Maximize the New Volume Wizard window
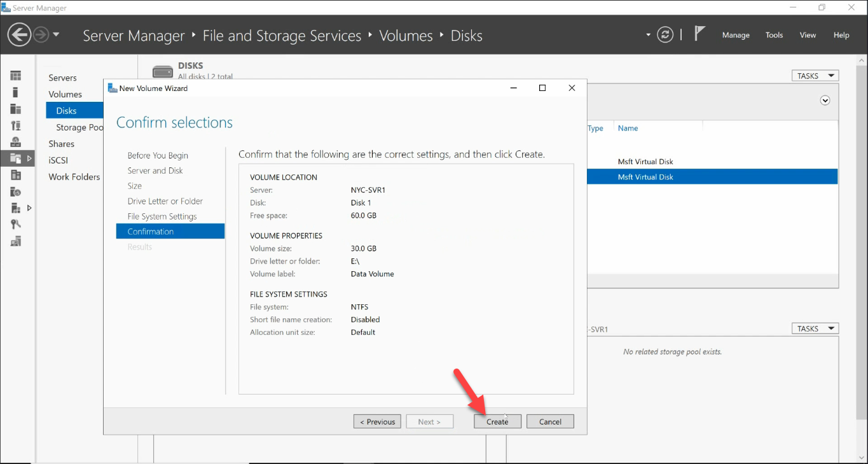The height and width of the screenshot is (464, 868). 542,88
